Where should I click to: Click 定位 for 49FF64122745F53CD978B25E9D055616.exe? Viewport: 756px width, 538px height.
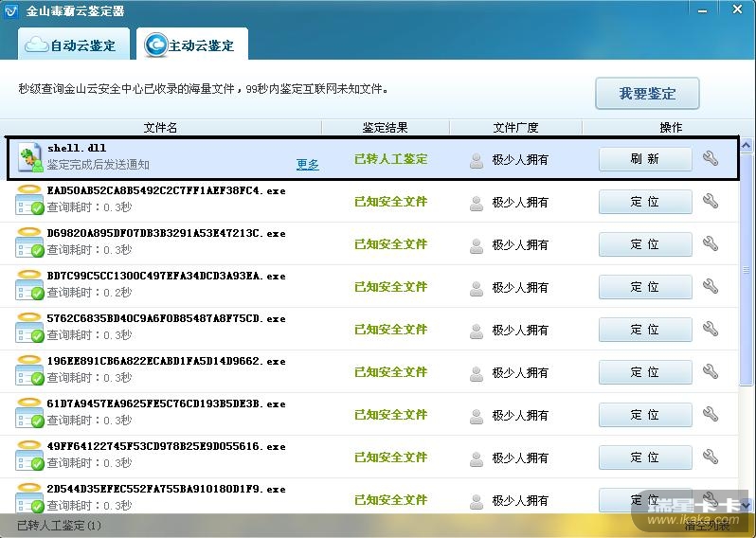(x=645, y=457)
